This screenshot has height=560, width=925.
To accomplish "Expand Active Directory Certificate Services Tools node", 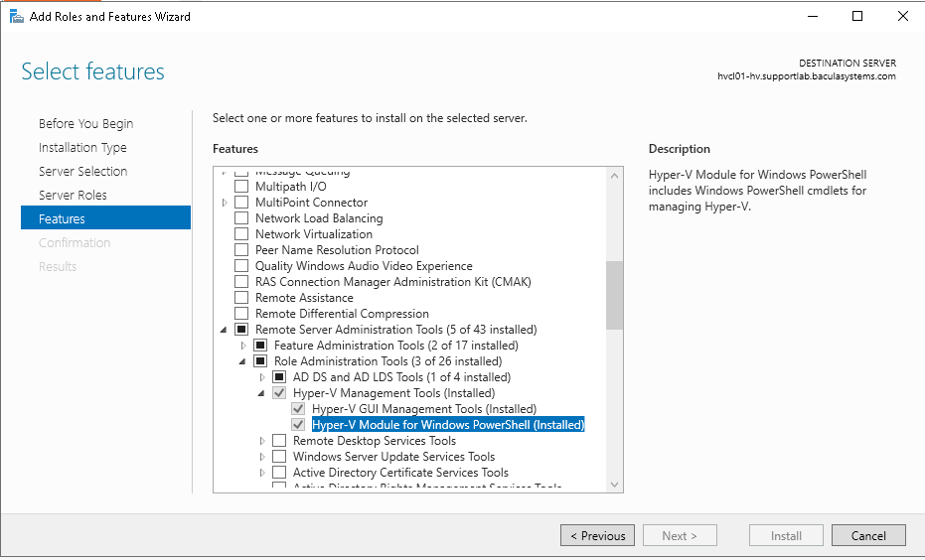I will [262, 473].
